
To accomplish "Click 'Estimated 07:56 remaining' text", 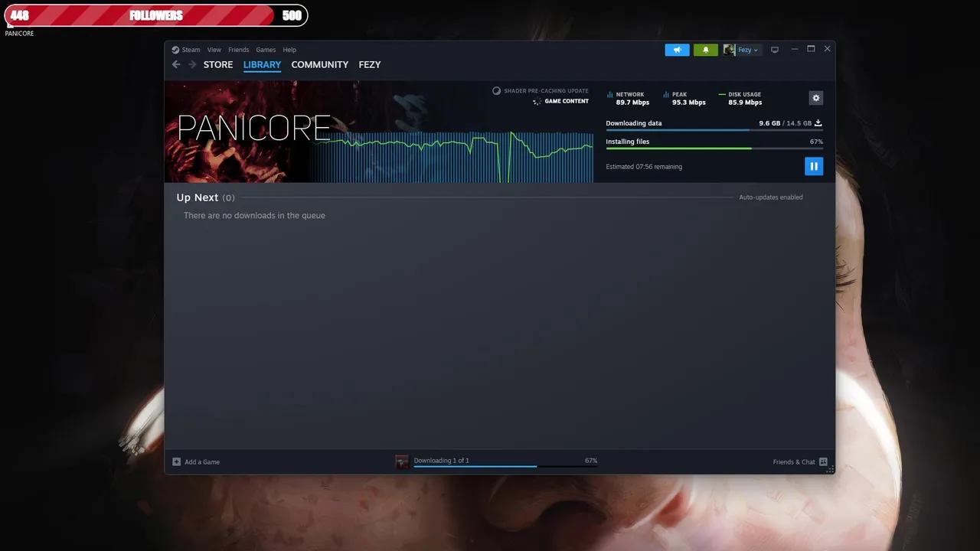I will 644,167.
